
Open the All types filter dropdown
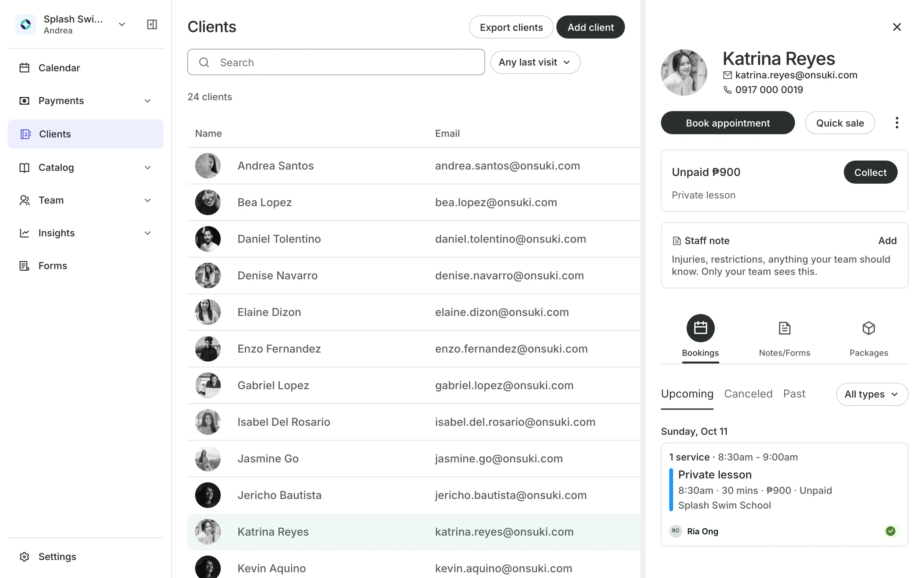[872, 394]
